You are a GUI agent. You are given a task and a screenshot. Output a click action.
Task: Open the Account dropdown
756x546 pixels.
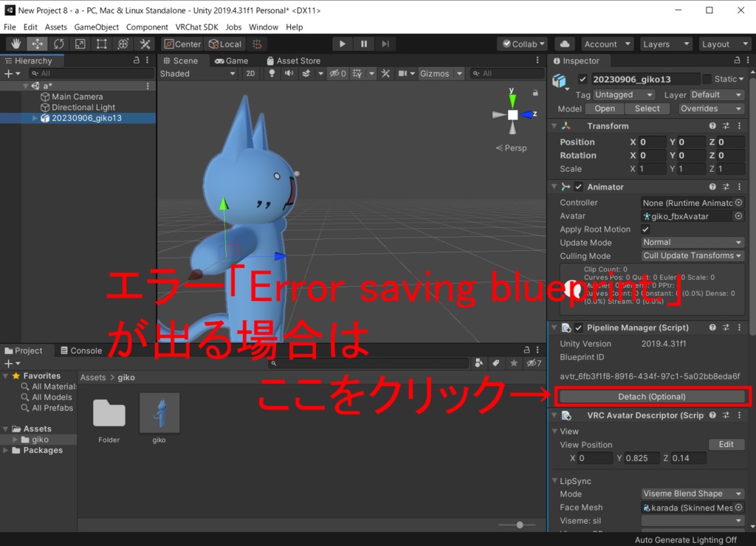[607, 44]
